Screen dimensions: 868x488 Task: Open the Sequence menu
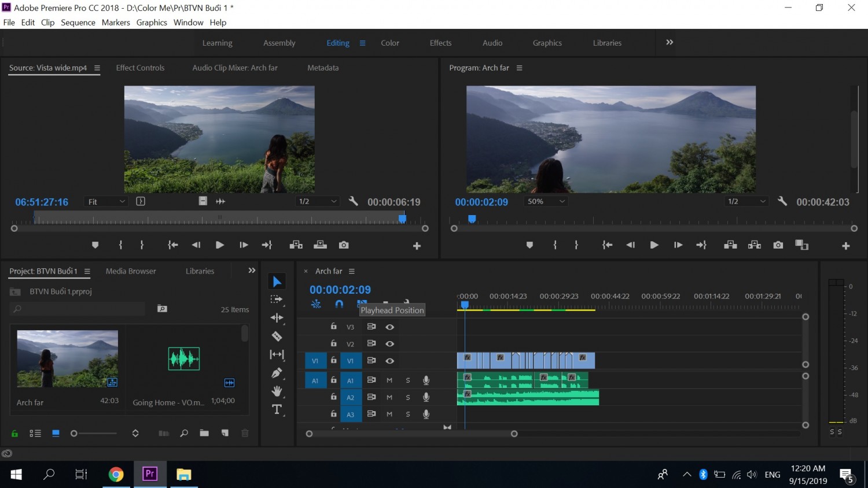click(78, 23)
